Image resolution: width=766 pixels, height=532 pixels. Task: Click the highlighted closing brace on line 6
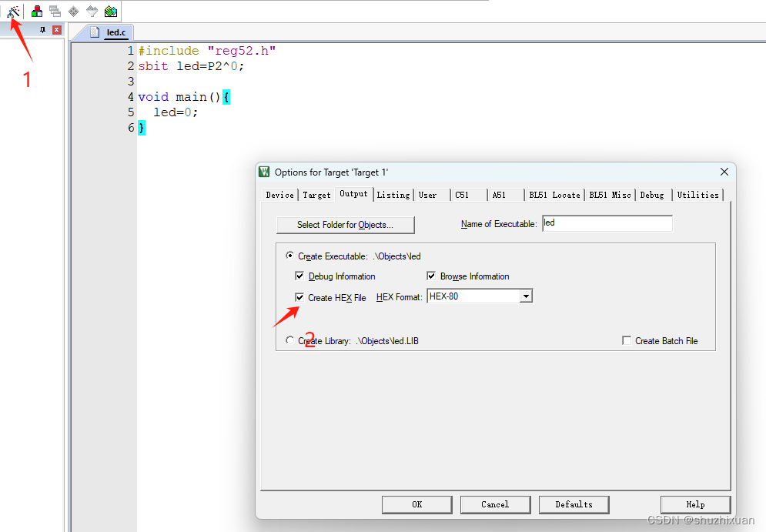[x=142, y=128]
